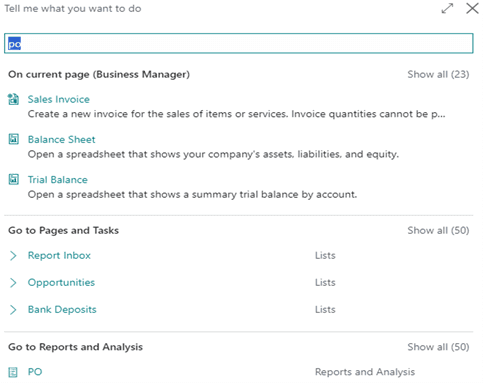Go to Opportunities list
Screen dimensions: 483x383
pyautogui.click(x=61, y=283)
